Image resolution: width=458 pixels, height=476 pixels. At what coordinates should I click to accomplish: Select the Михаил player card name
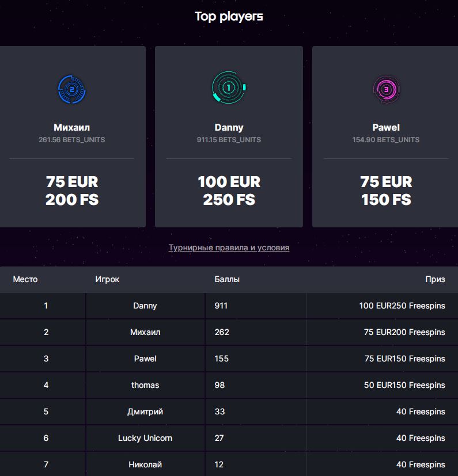click(x=71, y=127)
